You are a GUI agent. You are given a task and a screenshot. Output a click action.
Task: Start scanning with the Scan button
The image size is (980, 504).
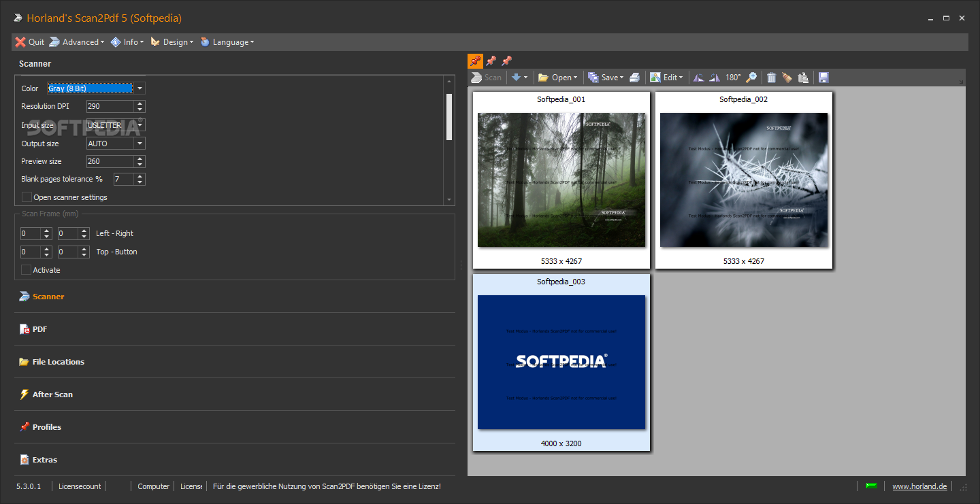486,78
